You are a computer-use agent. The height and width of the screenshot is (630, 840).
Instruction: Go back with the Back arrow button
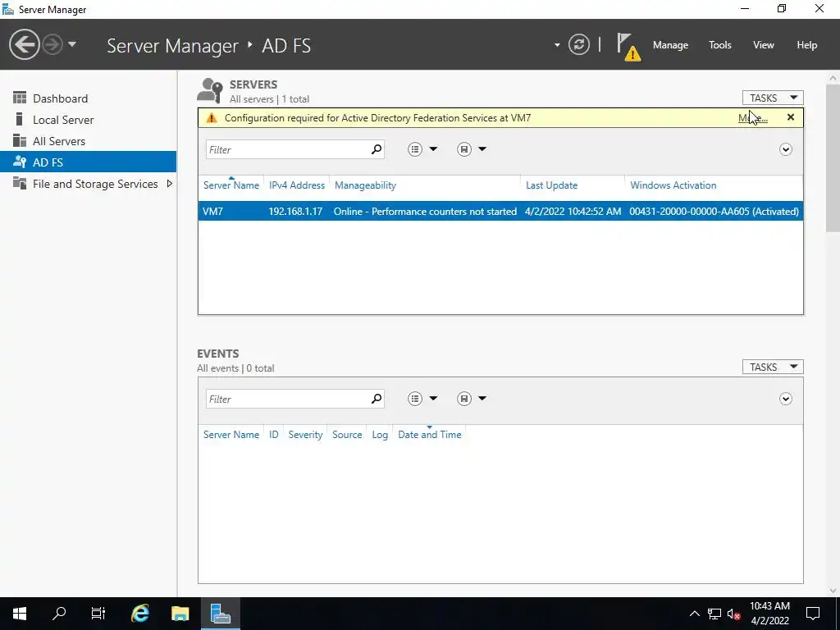click(x=24, y=44)
